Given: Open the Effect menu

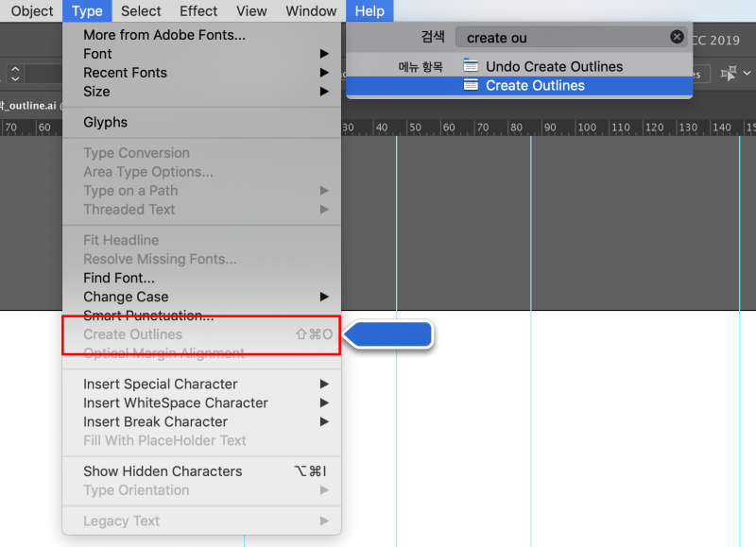Looking at the screenshot, I should tap(198, 10).
